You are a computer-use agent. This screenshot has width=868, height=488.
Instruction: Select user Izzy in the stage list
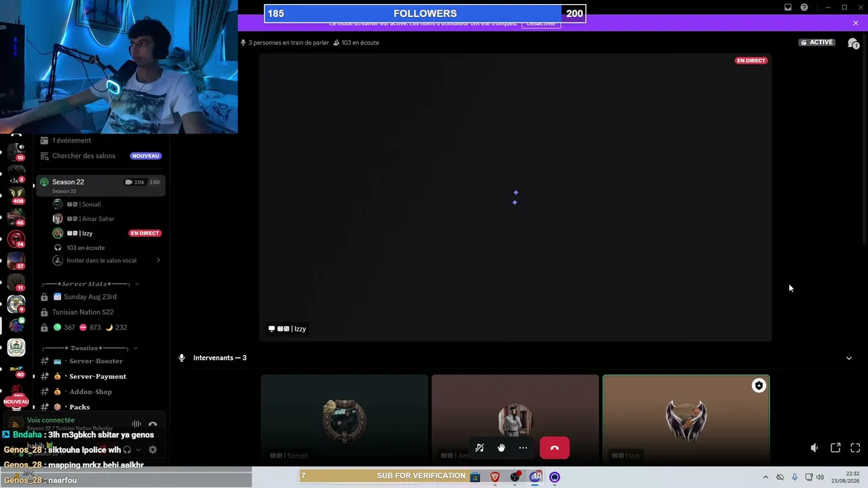click(79, 233)
